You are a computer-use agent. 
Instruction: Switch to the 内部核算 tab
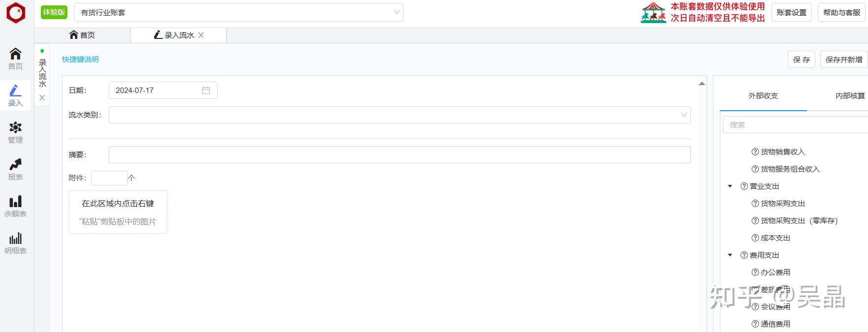point(850,96)
